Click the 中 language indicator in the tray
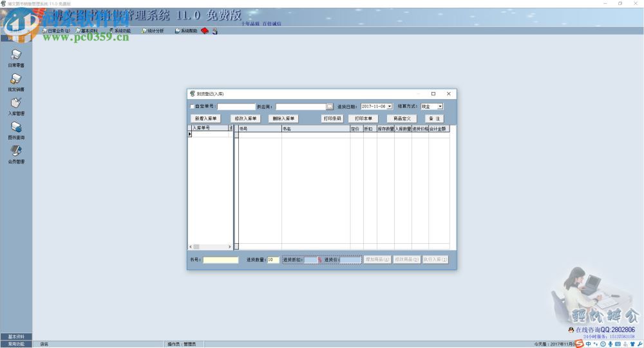The height and width of the screenshot is (348, 644). coord(588,344)
